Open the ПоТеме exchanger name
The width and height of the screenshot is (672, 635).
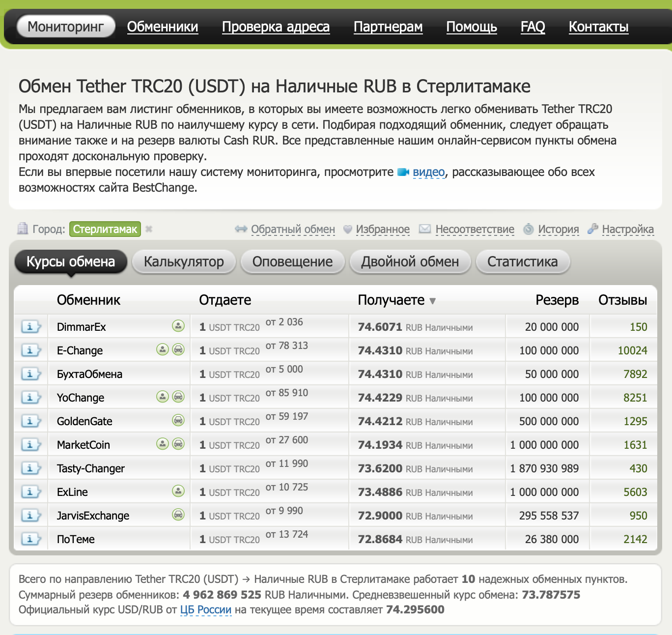click(x=76, y=539)
